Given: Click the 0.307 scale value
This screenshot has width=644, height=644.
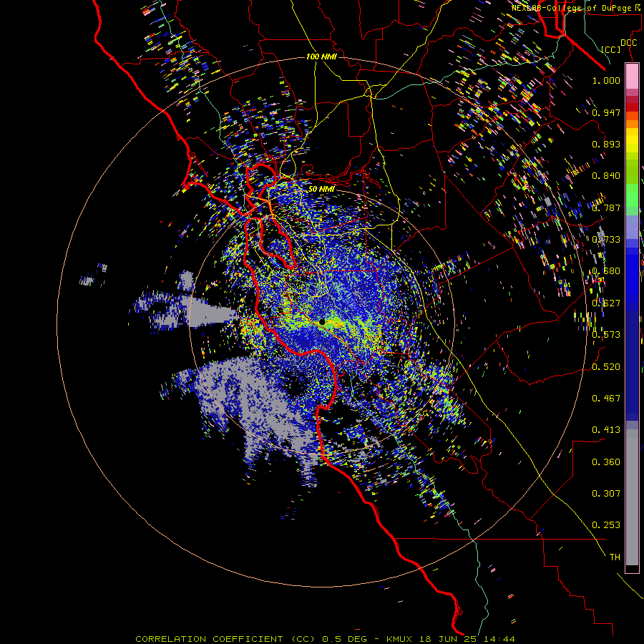Looking at the screenshot, I should pos(606,494).
